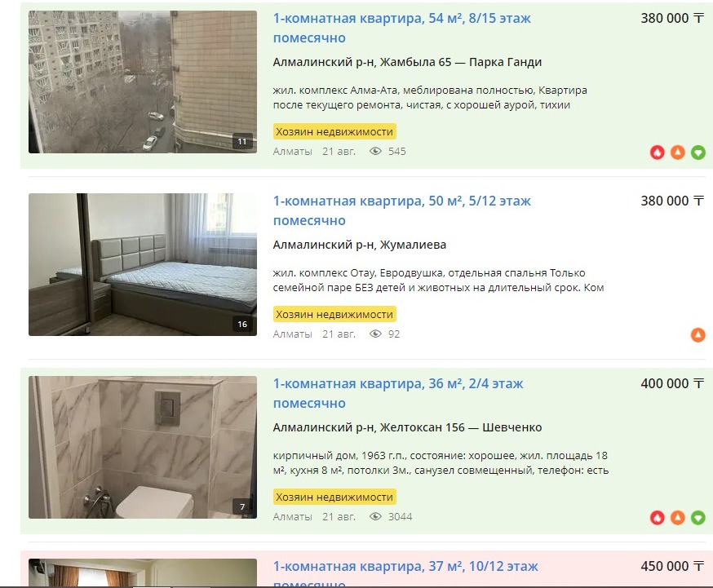
Task: Click the Хозяин недвижимости badge on the Жамбыла 65 listing
Action: pos(334,131)
